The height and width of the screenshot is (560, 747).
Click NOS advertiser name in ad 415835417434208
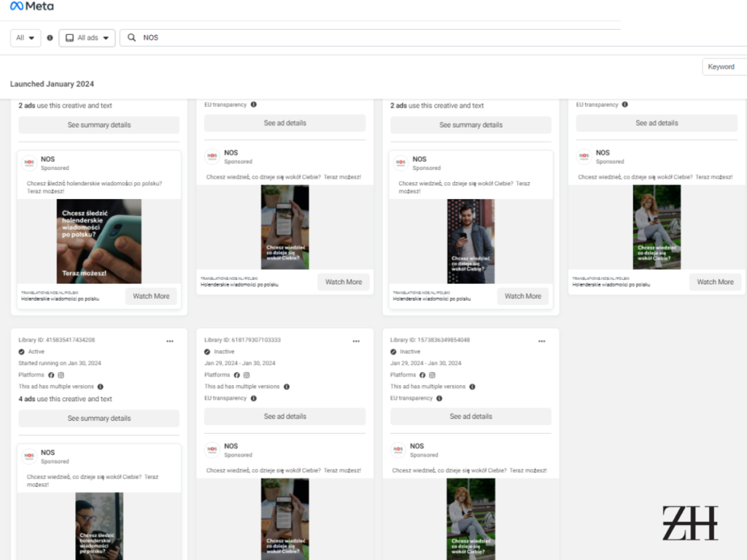point(47,452)
